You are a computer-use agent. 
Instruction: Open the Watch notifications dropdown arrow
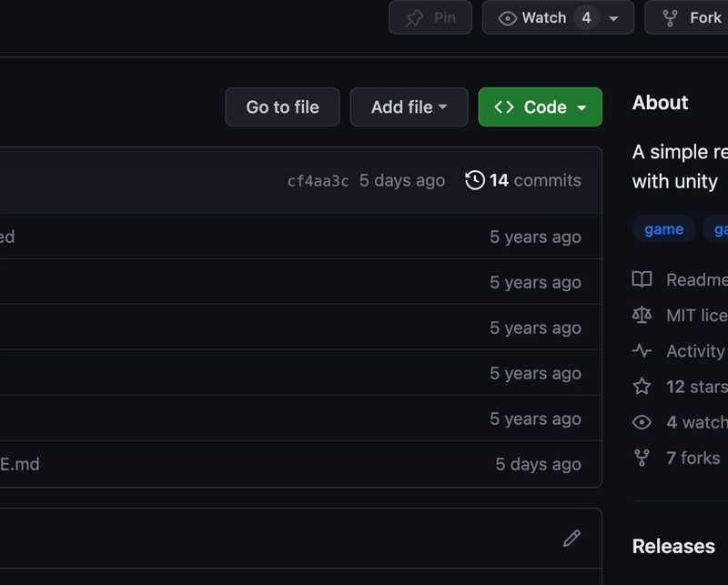(614, 18)
